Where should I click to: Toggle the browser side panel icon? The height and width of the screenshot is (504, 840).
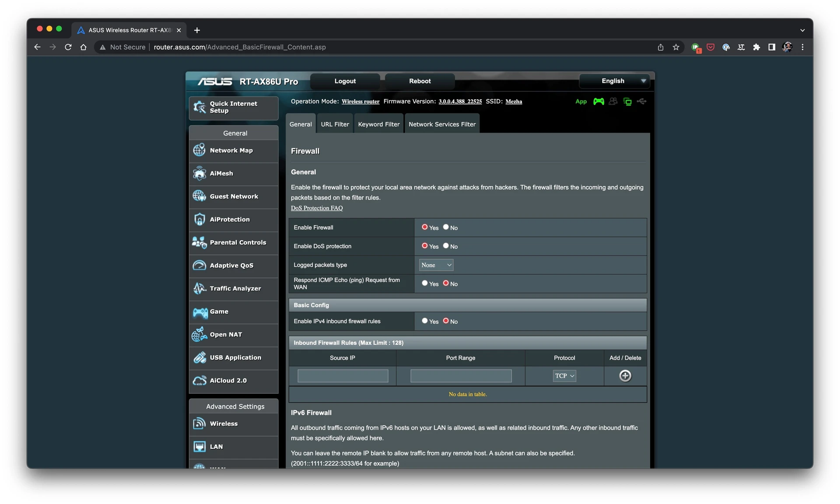pyautogui.click(x=772, y=47)
